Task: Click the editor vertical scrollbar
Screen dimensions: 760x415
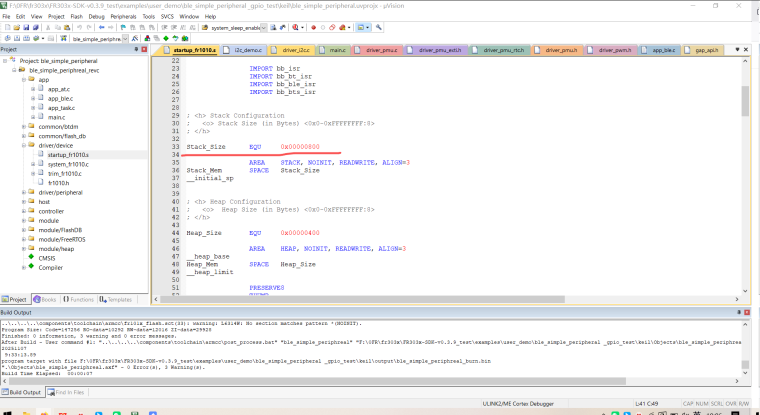Action: tap(744, 100)
